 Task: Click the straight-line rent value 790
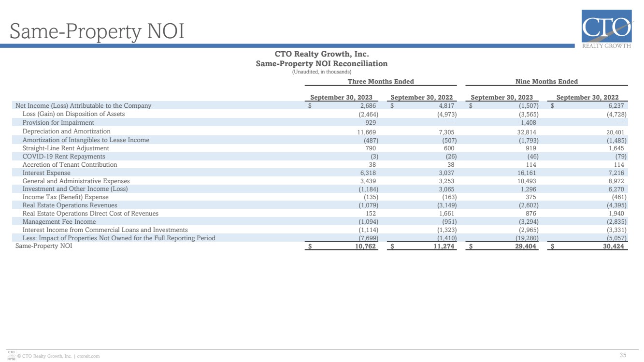coord(371,149)
